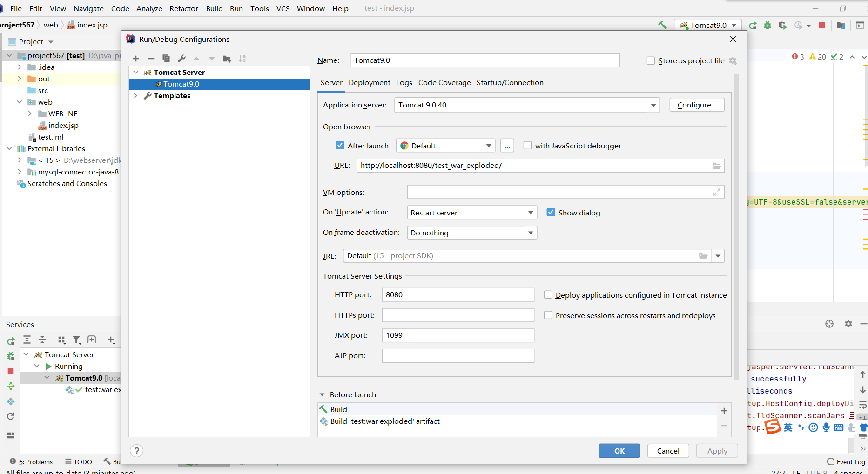
Task: Open On frame deactivation Do nothing dropdown
Action: coord(472,233)
